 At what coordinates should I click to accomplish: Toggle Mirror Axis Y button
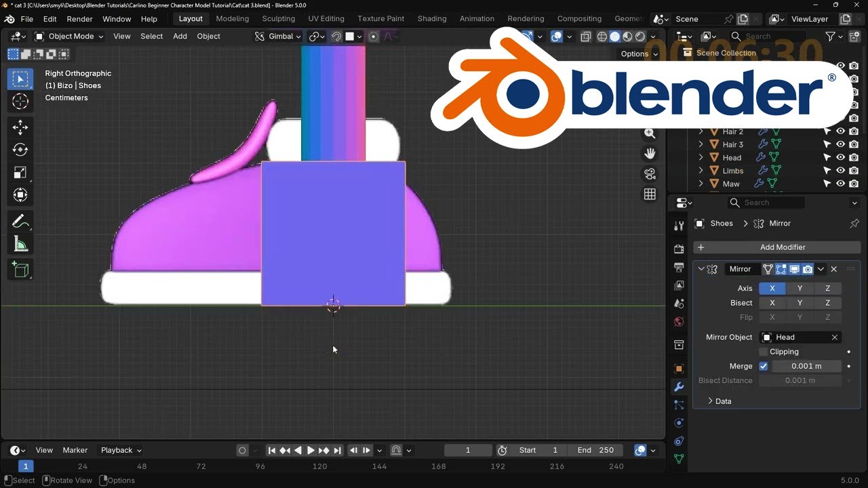click(x=800, y=288)
